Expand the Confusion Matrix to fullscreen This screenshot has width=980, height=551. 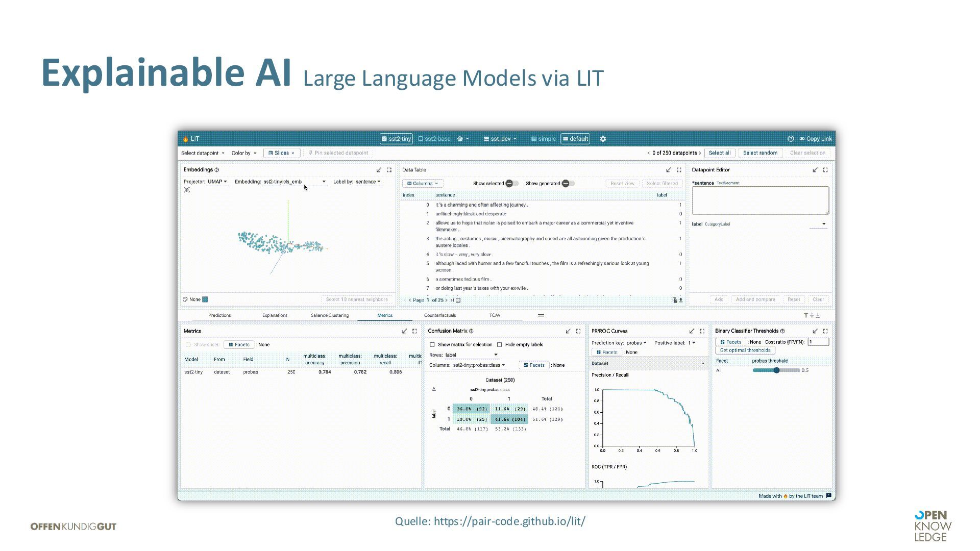pos(578,331)
